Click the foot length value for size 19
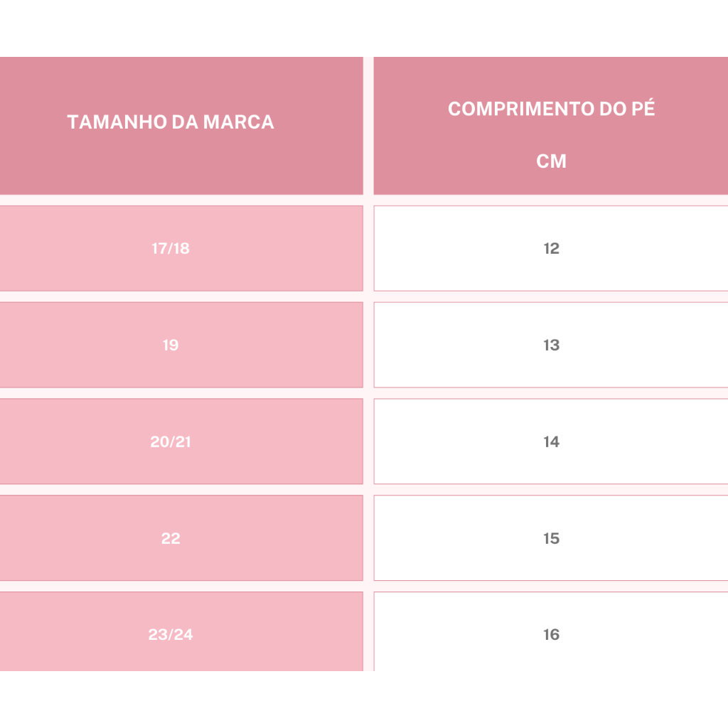The image size is (728, 728). coord(551,346)
